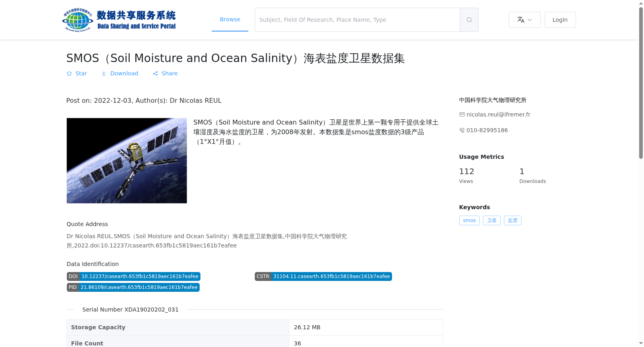The image size is (644, 347).
Task: Click the 26.12 MB storage capacity cell
Action: coord(366,327)
